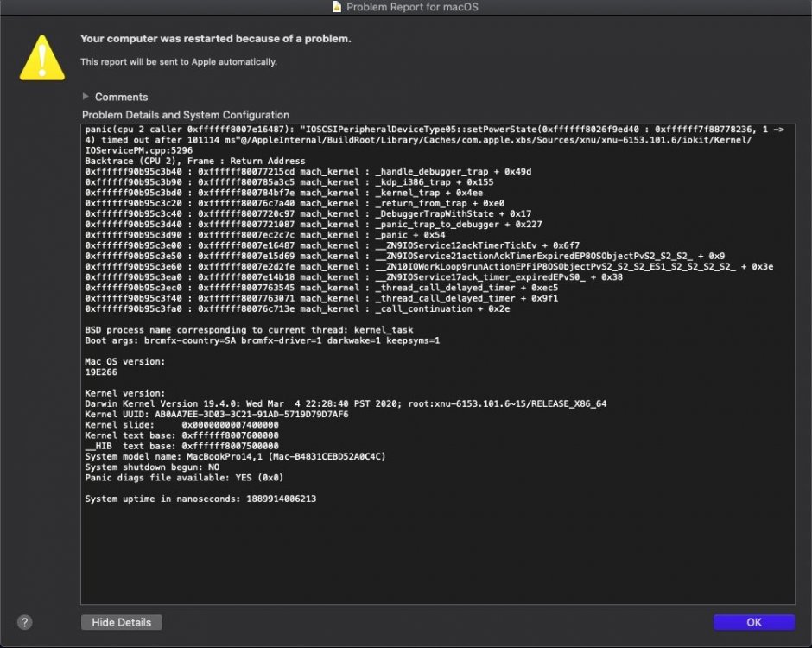Click the '_panic_trap_to_debugger + 0x227' line
This screenshot has width=812, height=648.
[x=314, y=225]
